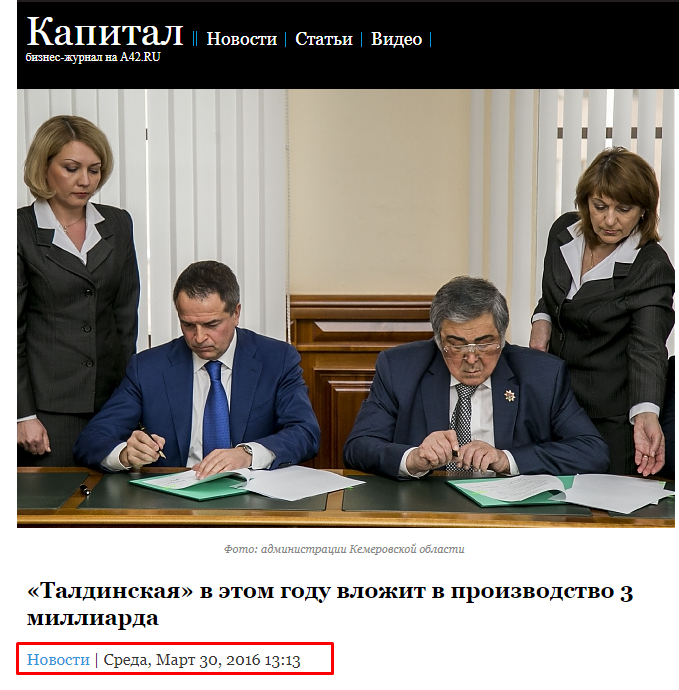Click the 'бизнес-журнал на A42.RU' tagline

pos(93,57)
